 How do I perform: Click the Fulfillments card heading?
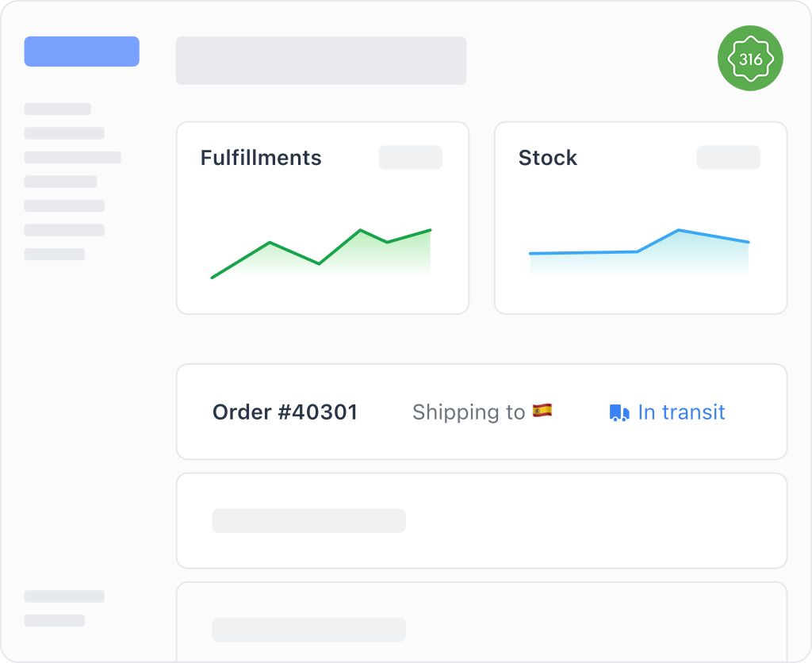[261, 158]
